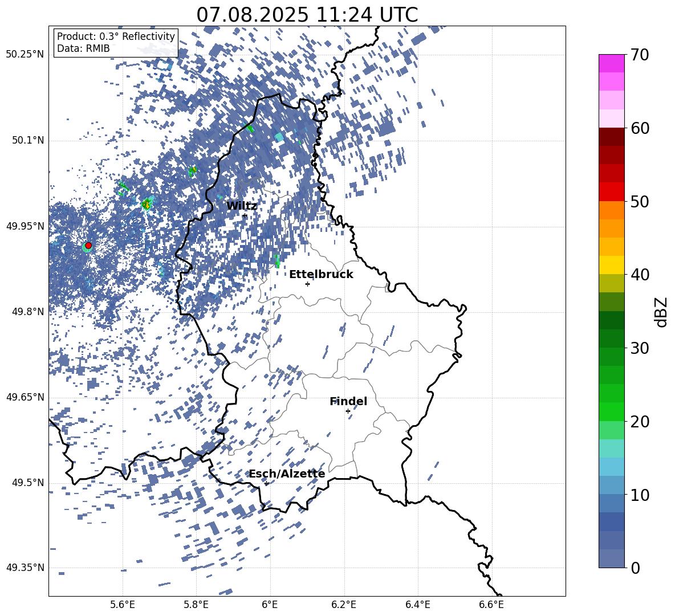
Task: Click the colorbar tick label '50'
Action: click(x=640, y=201)
